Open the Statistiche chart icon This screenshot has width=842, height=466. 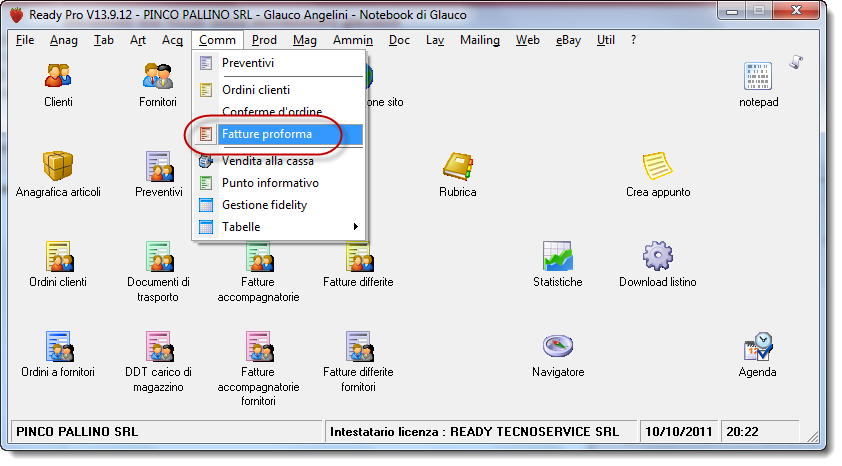coord(557,256)
